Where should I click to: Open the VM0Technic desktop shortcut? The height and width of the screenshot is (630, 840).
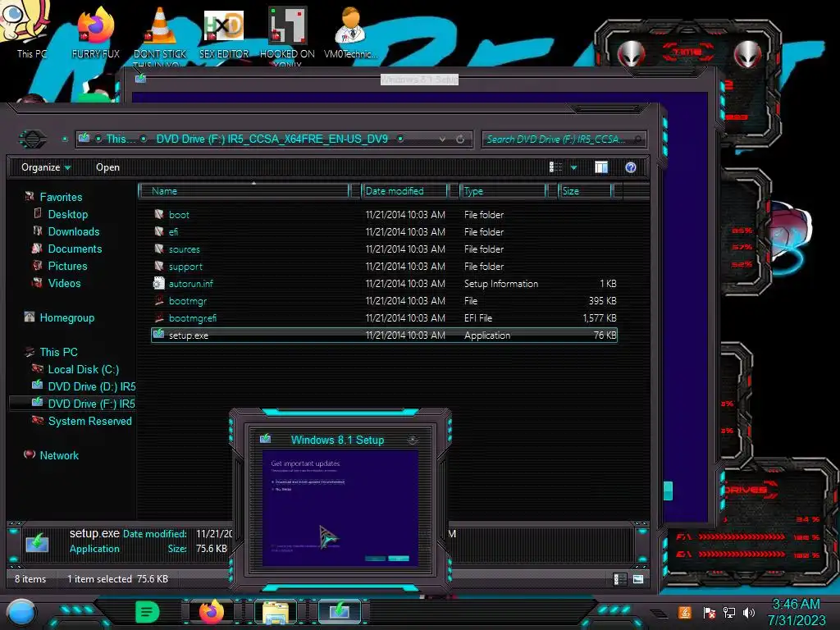351,32
